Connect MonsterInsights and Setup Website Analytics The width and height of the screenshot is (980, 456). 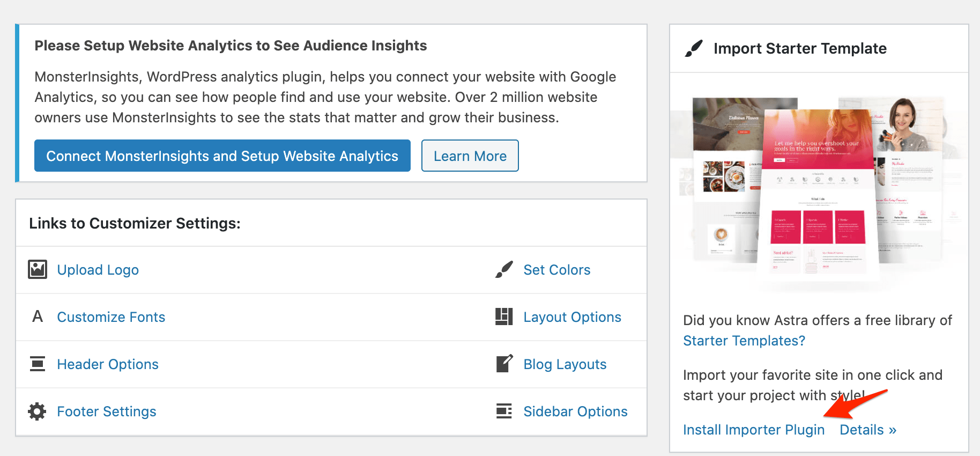coord(222,156)
